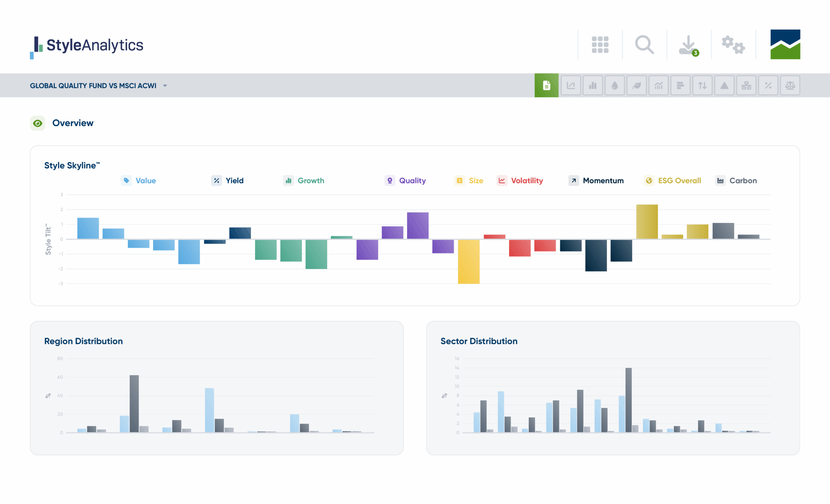Click the tall yellow Size bar
The image size is (830, 504).
coord(468,261)
